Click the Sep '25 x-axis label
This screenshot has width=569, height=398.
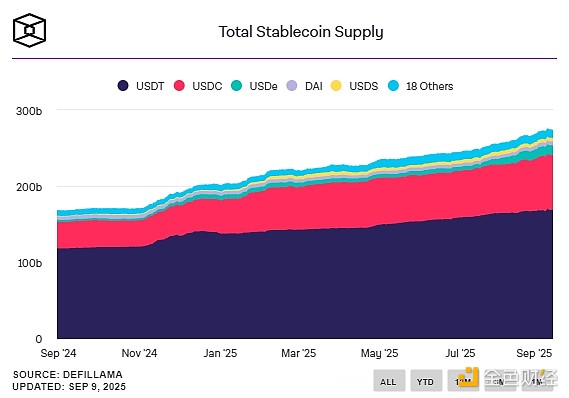534,353
